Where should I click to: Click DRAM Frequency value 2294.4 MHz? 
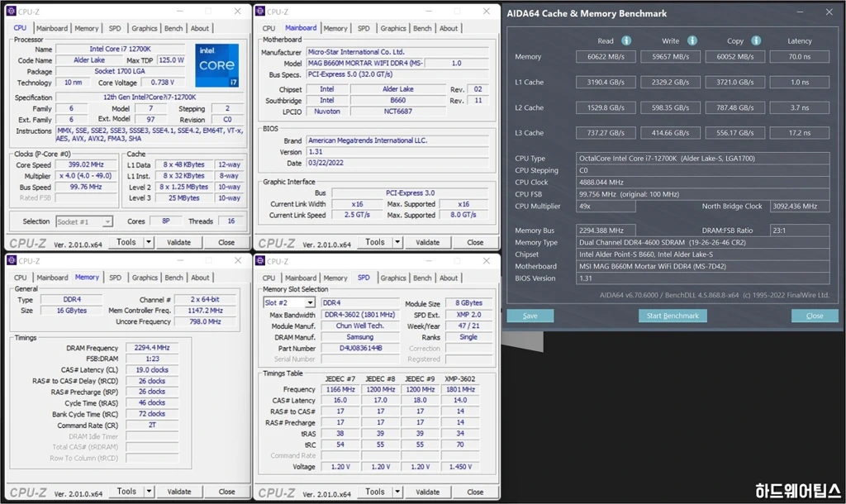tap(152, 348)
